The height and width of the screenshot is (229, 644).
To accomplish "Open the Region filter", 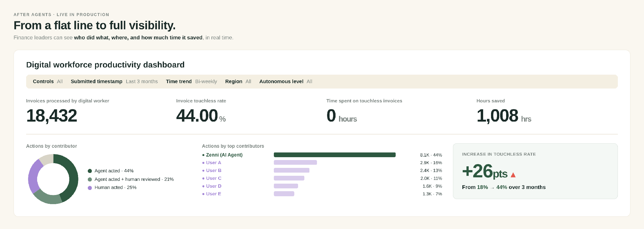I will 238,81.
